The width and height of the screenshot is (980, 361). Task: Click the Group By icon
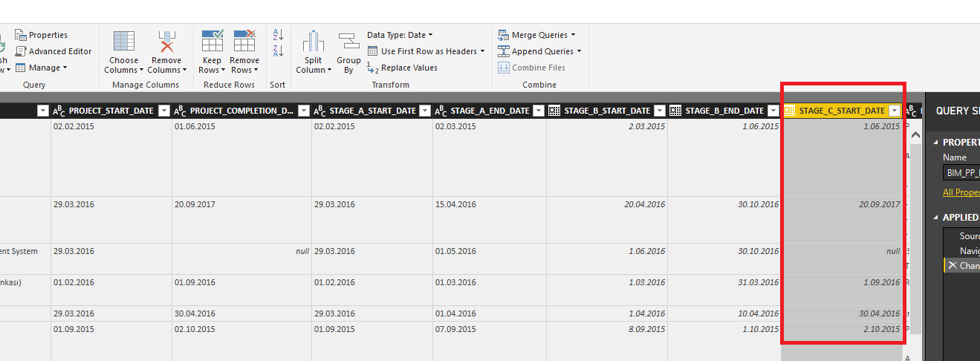[x=348, y=42]
